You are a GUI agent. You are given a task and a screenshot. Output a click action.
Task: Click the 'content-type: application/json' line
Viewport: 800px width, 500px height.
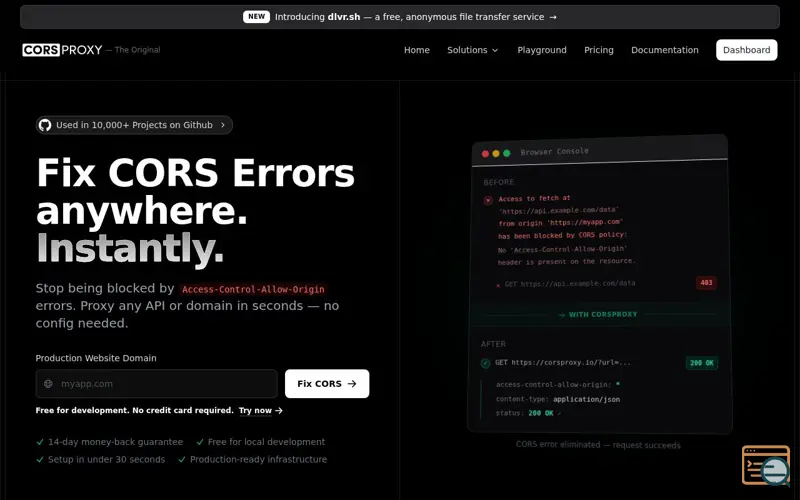558,399
